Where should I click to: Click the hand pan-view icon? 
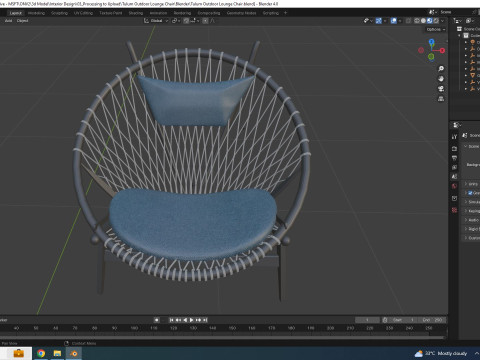(441, 79)
